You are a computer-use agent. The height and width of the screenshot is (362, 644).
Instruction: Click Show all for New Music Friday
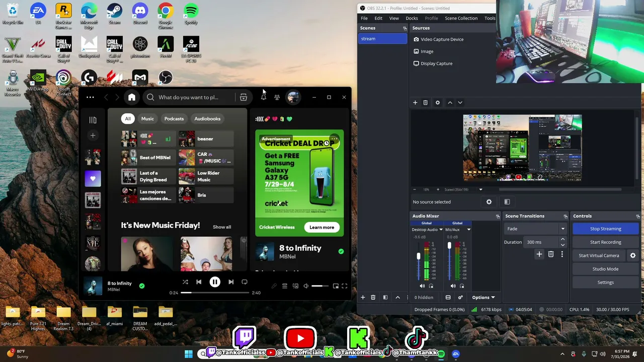coord(222,227)
